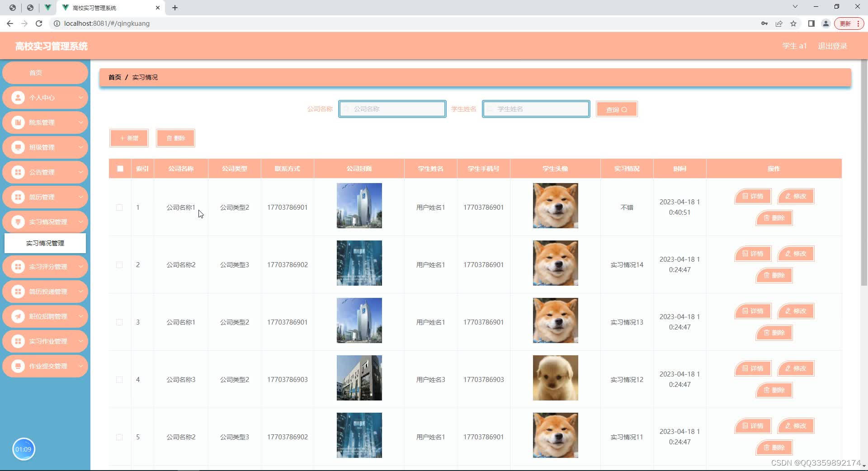Click the 职位招聘管理 sidebar icon

18,316
